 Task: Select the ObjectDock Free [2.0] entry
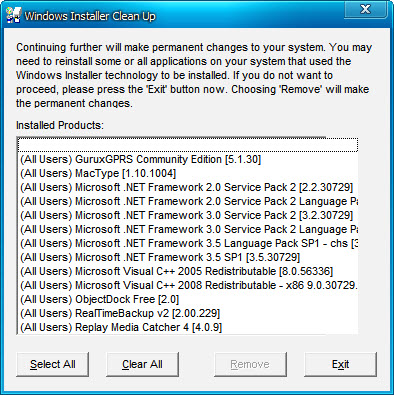188,299
